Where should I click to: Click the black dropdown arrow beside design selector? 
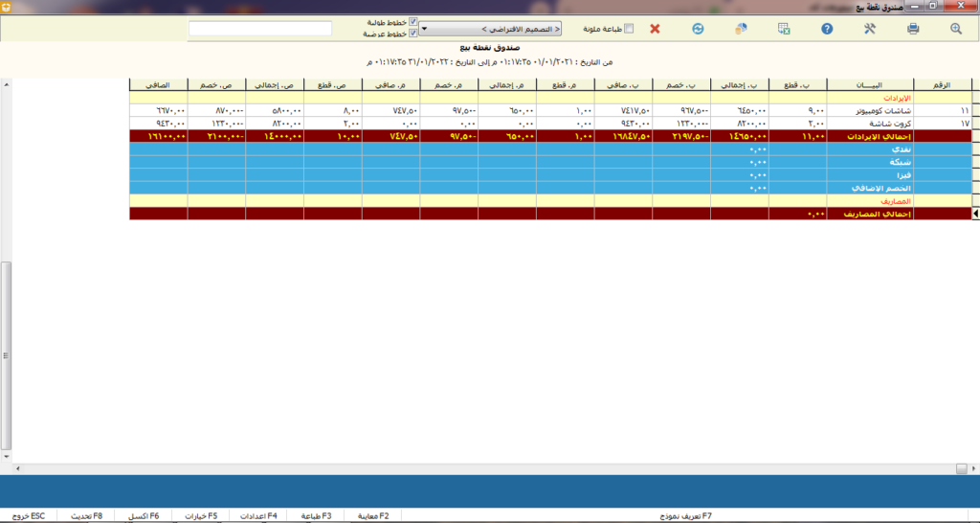tap(424, 29)
